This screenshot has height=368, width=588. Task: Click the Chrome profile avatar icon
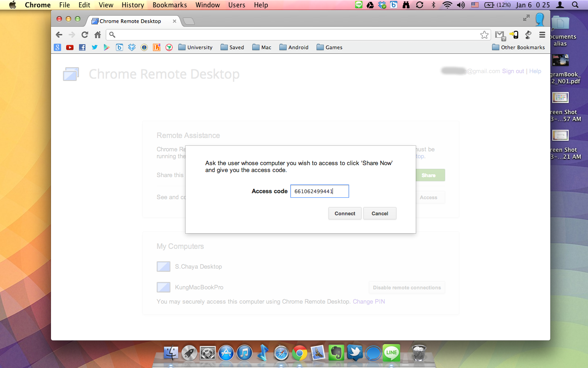click(540, 20)
